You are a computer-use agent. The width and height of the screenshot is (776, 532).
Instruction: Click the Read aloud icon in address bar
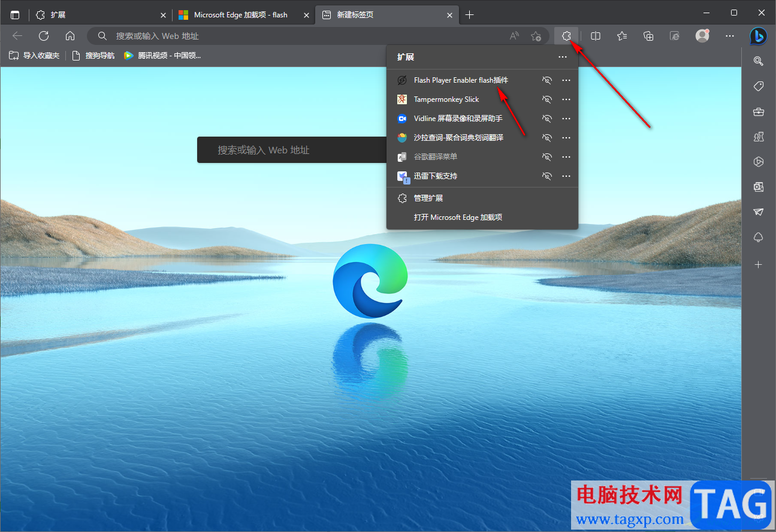[514, 36]
